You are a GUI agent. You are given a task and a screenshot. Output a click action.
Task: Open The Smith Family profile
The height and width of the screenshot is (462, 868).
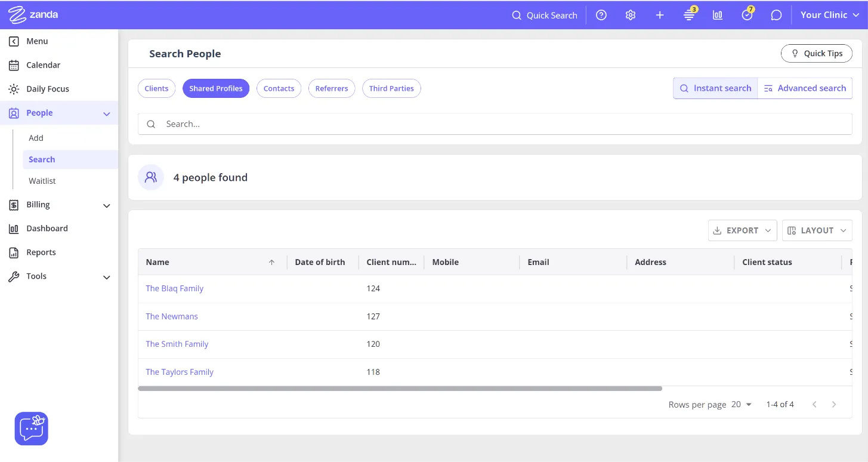point(177,344)
